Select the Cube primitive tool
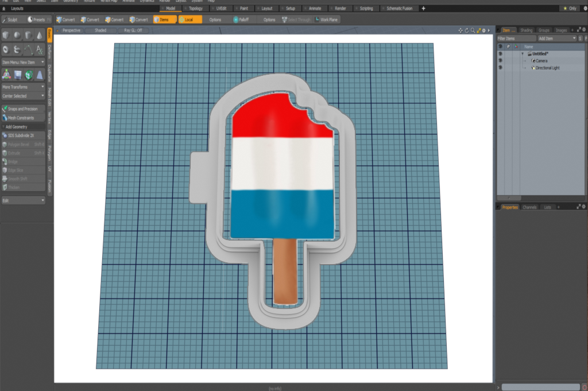This screenshot has width=588, height=391. click(x=6, y=36)
